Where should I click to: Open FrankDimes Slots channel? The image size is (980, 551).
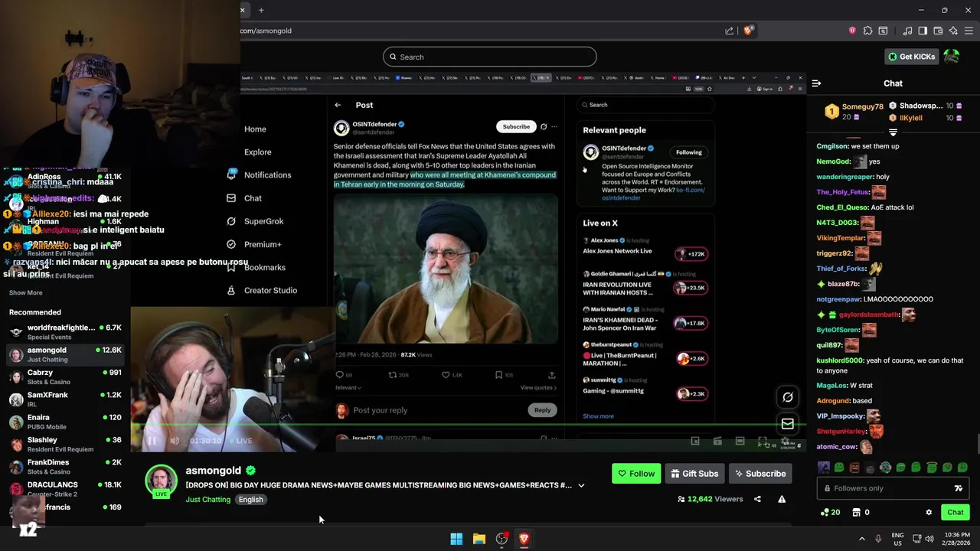tap(65, 466)
